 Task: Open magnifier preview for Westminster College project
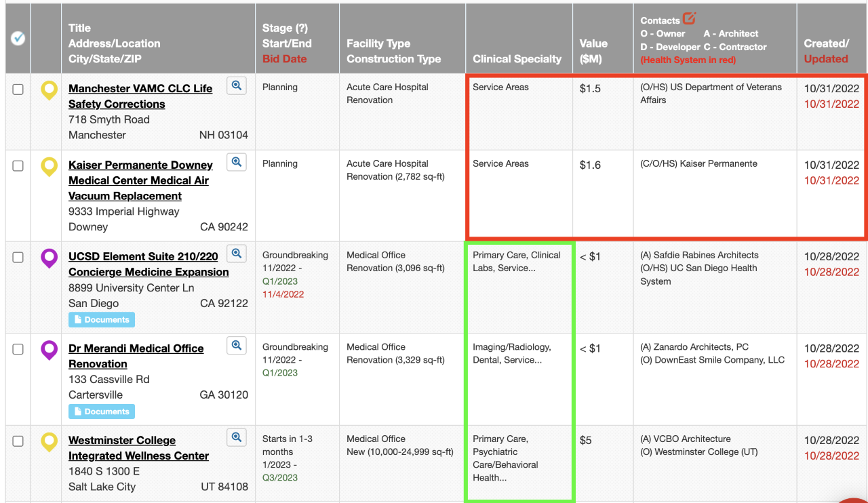(x=236, y=437)
